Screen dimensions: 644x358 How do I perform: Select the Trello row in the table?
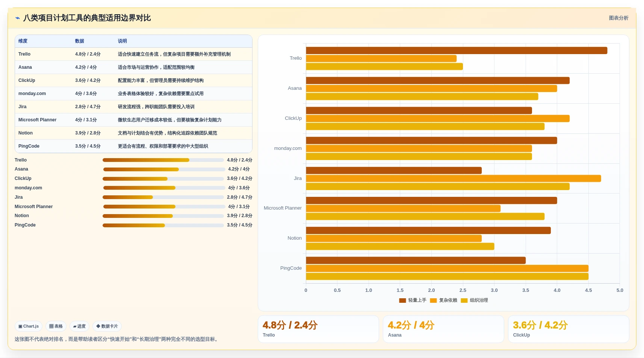tap(133, 54)
